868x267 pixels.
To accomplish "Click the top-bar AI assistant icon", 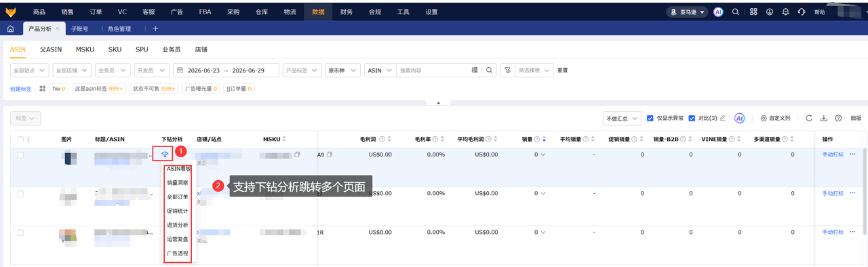I will tap(719, 12).
